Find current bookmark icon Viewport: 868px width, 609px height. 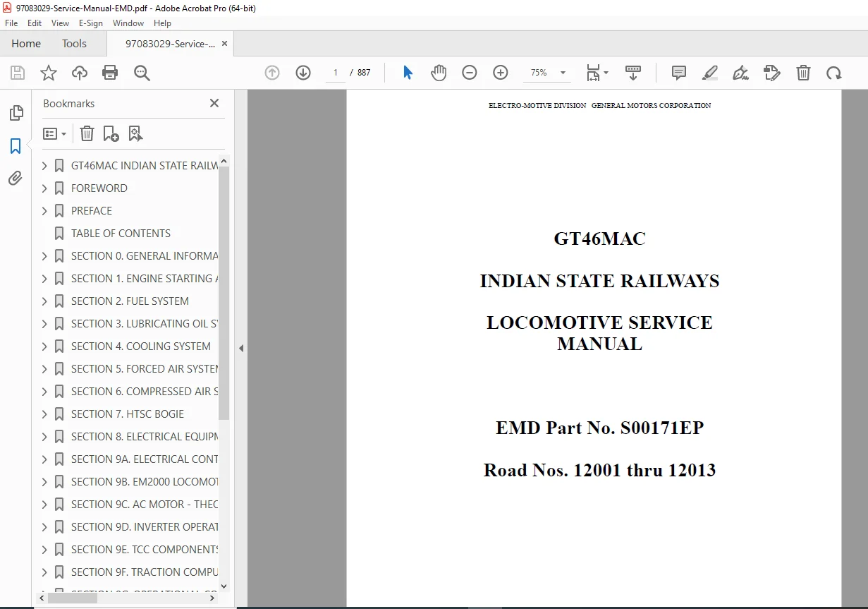135,133
